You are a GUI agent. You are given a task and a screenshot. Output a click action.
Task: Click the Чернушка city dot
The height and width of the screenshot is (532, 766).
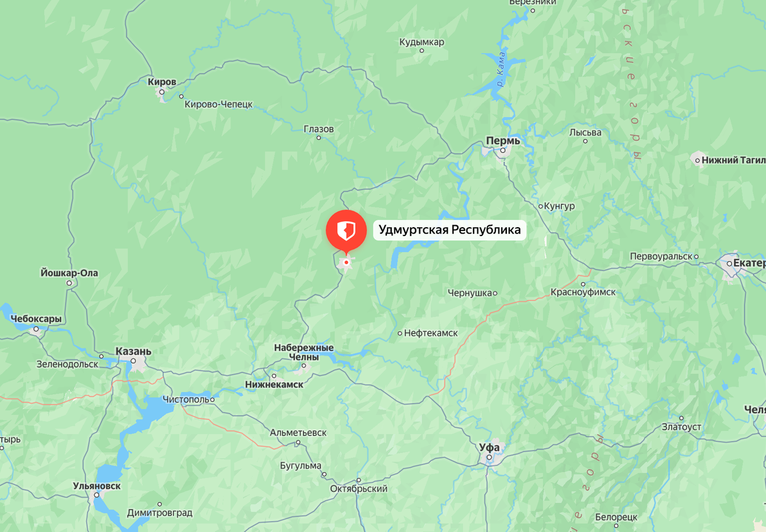(495, 293)
